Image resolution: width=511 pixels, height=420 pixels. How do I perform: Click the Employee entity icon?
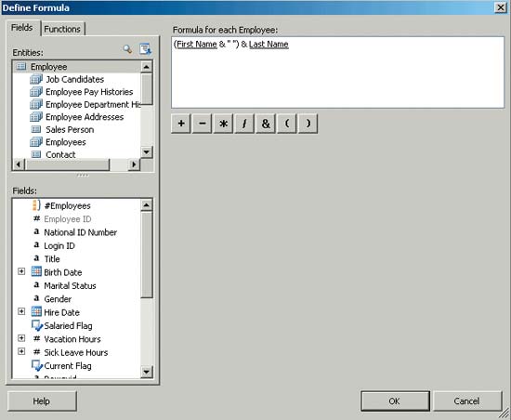pyautogui.click(x=21, y=67)
